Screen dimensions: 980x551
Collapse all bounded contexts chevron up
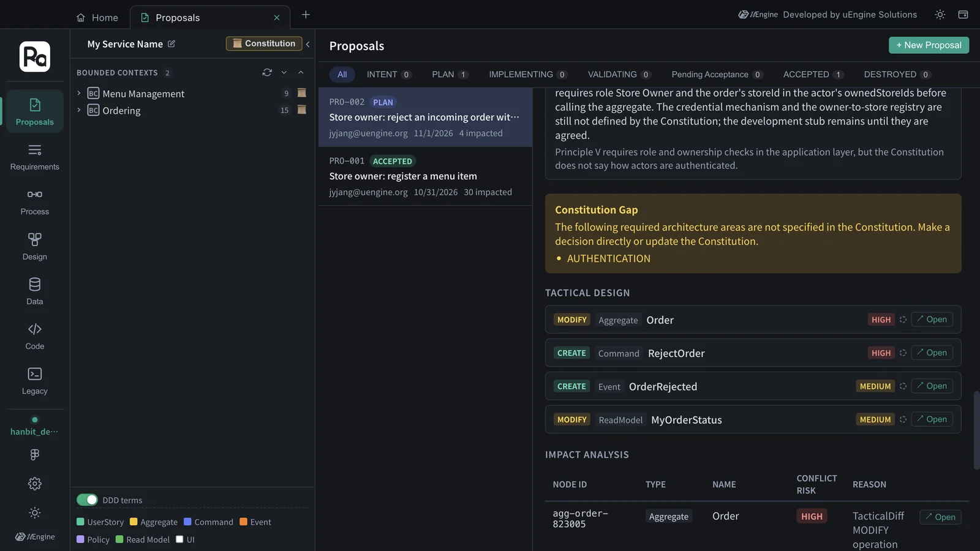[x=301, y=72]
